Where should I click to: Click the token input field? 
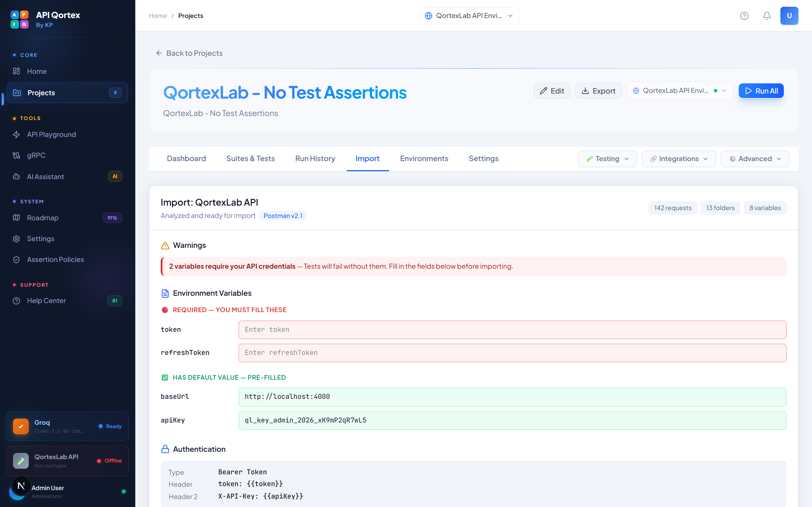tap(512, 330)
